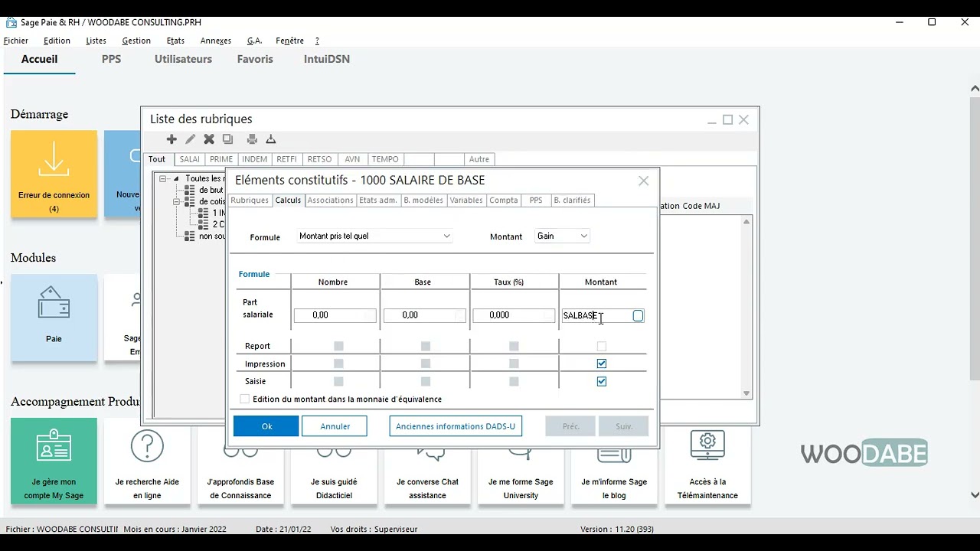Open the Compta tab
Viewport: 980px width, 551px height.
[504, 201]
